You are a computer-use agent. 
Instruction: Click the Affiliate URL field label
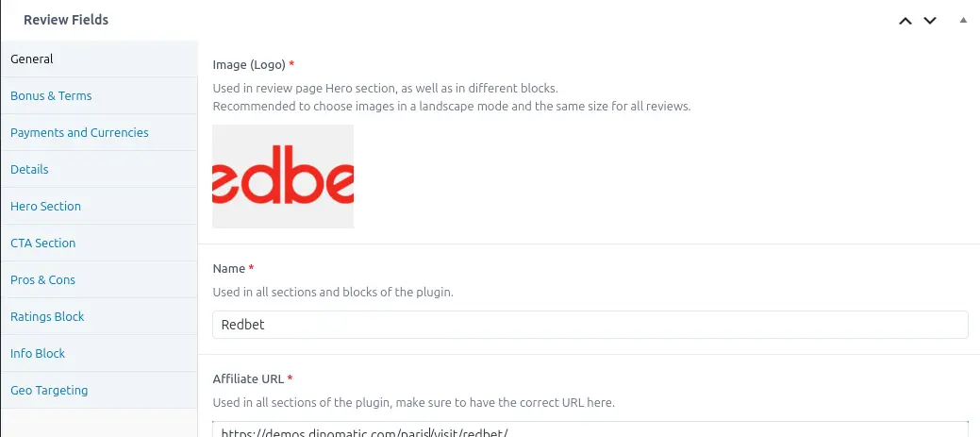pos(248,379)
